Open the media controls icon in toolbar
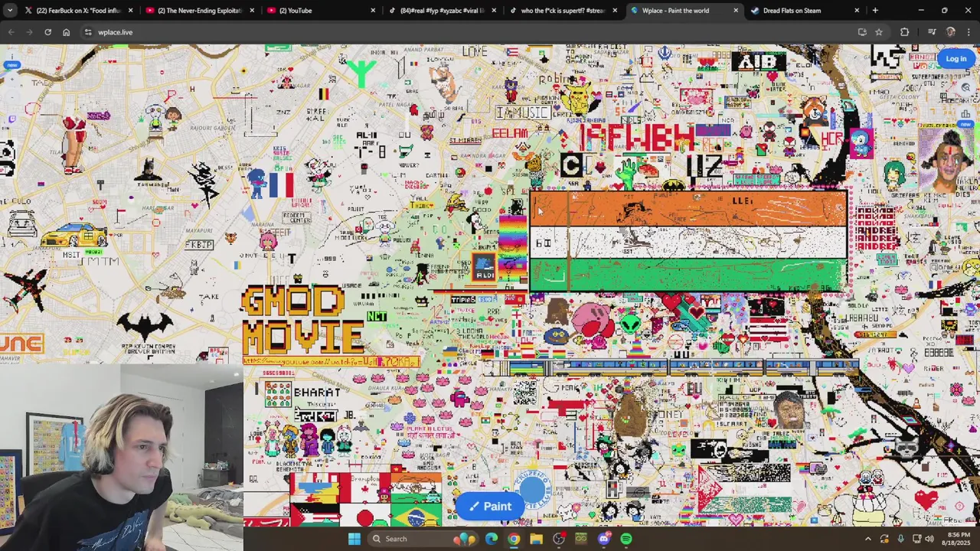 (x=932, y=32)
